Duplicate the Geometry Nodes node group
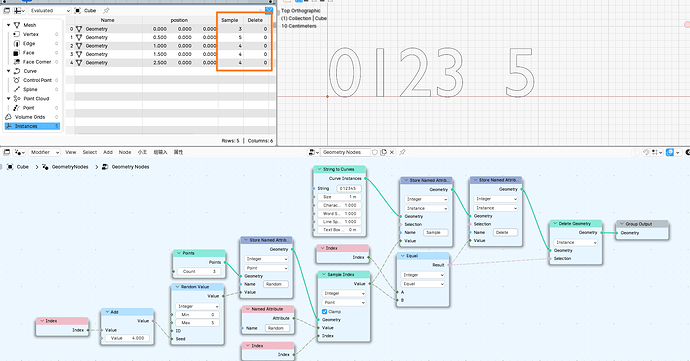This screenshot has width=690, height=361. [383, 152]
